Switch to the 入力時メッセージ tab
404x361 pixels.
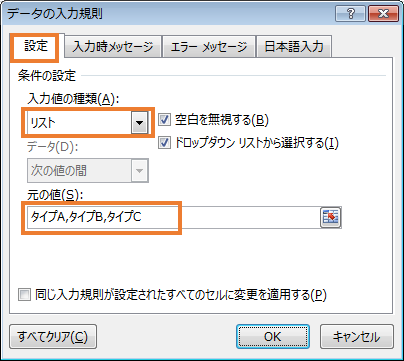pos(113,46)
